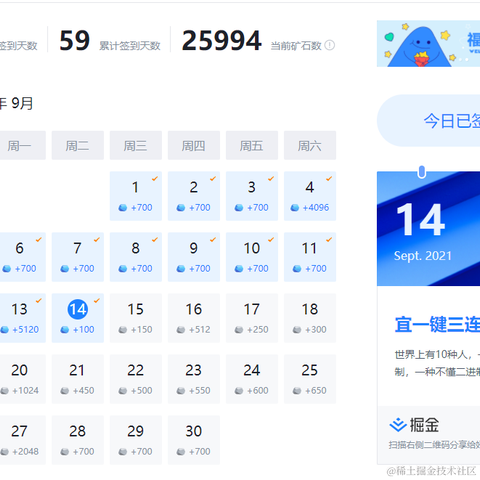Viewport: 480px width, 480px height.
Task: Open day 4 cell with +4096
Action: tap(310, 196)
